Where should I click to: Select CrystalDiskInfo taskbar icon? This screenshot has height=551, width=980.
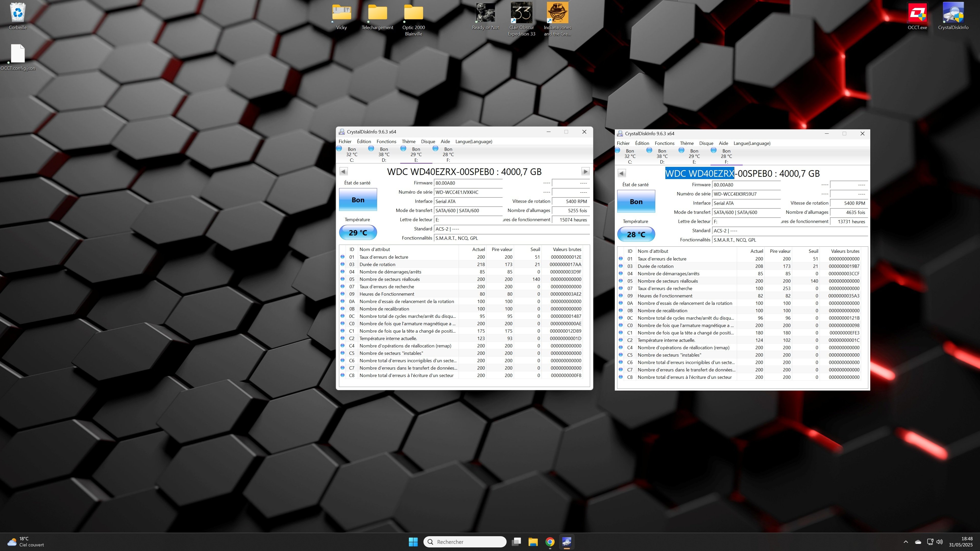coord(567,542)
